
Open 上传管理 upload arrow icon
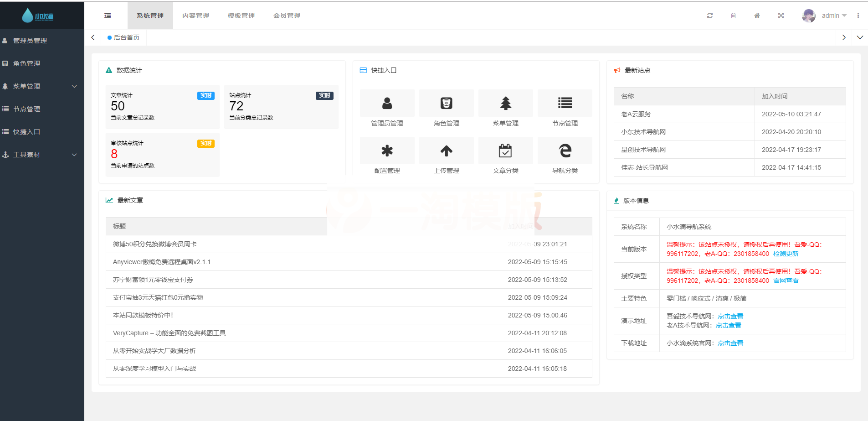[446, 151]
